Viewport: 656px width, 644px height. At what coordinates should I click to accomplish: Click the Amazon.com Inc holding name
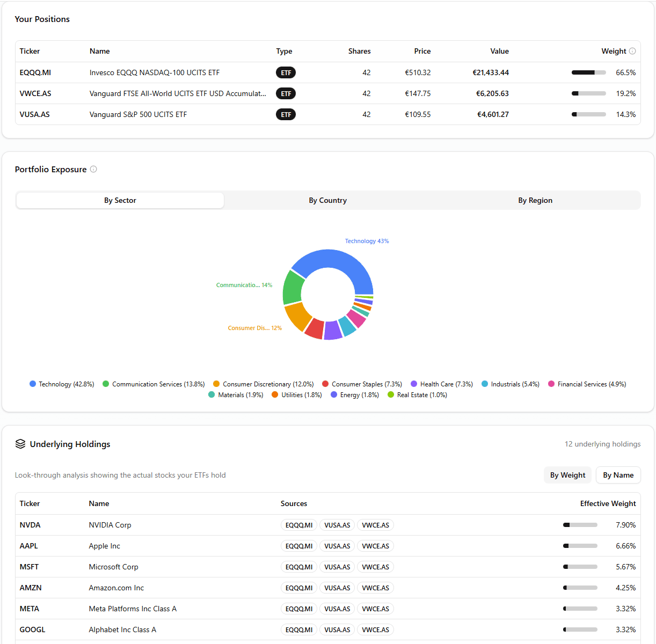click(x=116, y=588)
